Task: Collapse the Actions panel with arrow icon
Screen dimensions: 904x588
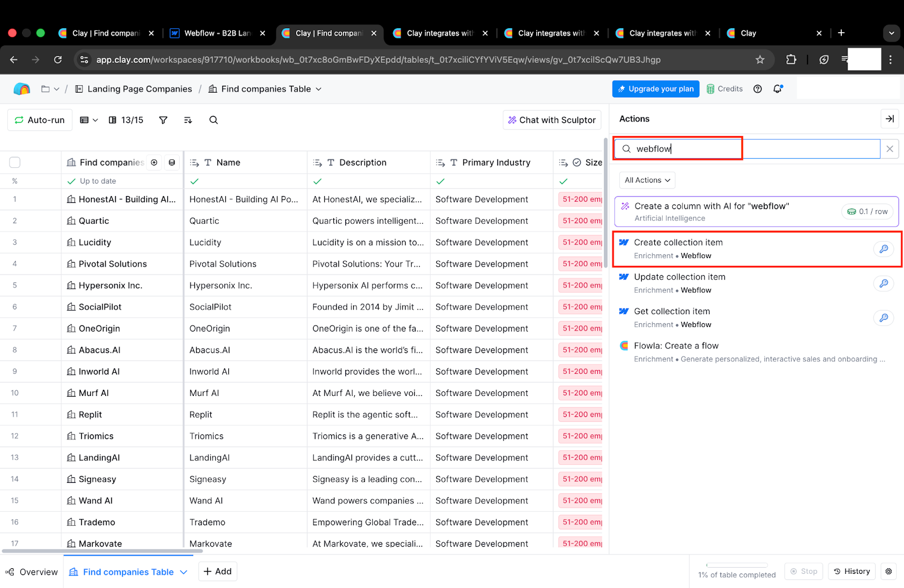Action: point(889,119)
